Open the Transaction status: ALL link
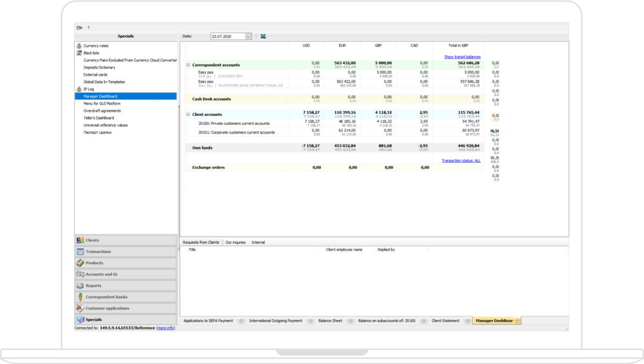This screenshot has width=644, height=364. [x=460, y=160]
